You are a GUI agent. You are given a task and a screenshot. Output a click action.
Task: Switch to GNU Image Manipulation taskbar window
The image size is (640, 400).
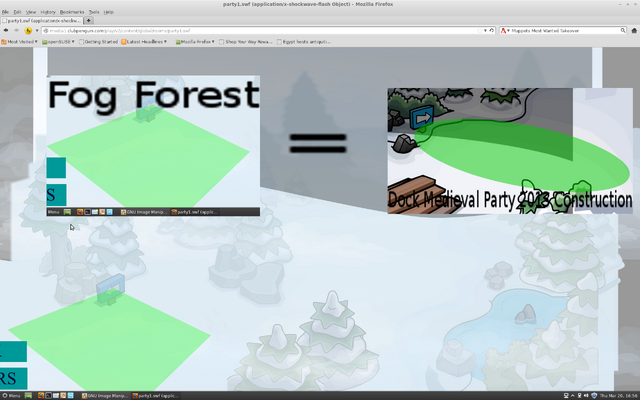(105, 396)
